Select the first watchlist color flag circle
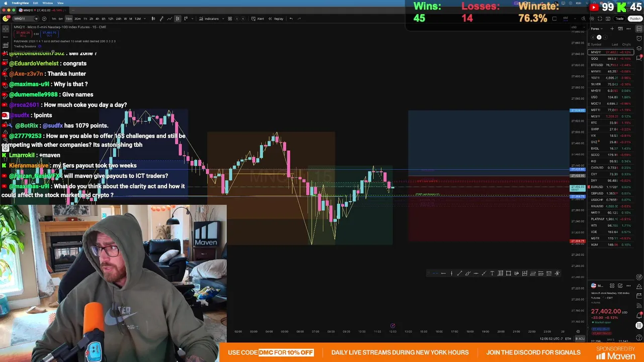644x362 pixels. 593,37
